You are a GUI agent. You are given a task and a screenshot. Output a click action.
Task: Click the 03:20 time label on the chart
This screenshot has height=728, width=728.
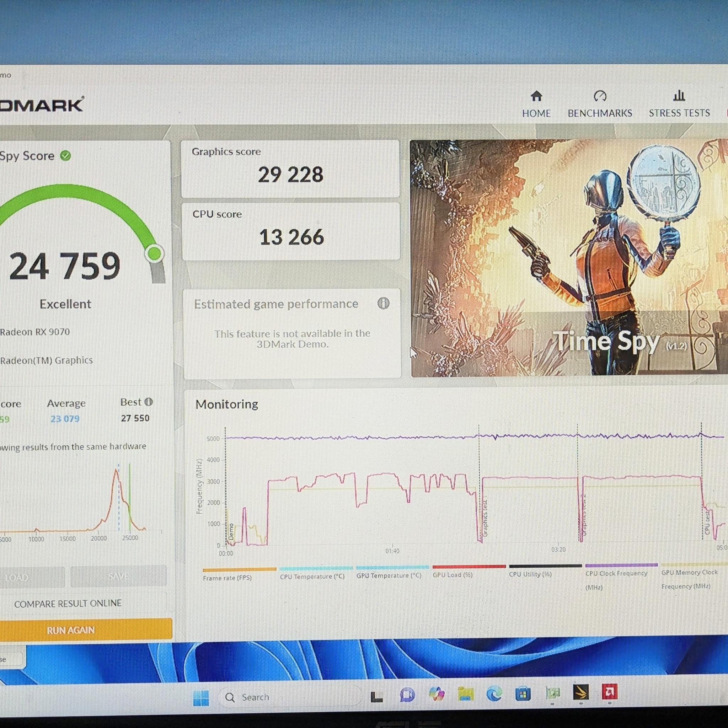coord(558,550)
